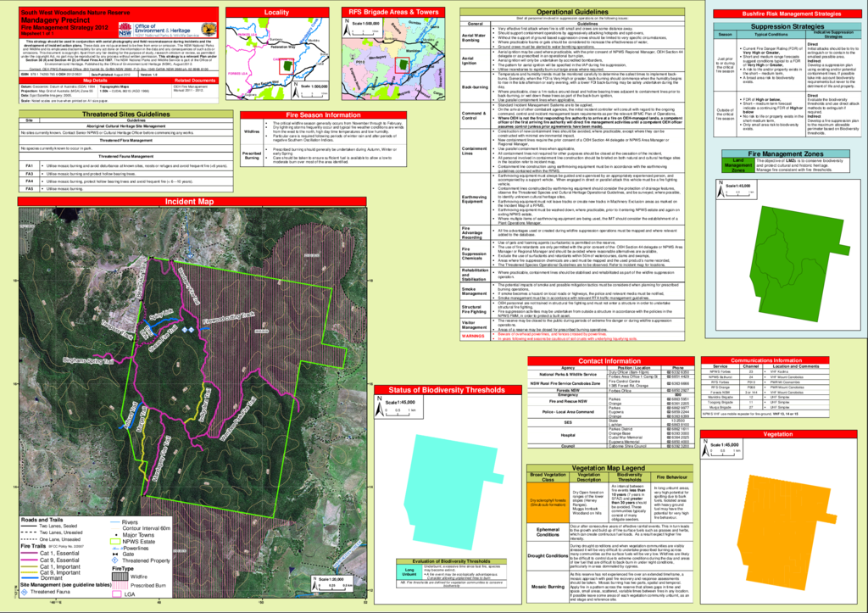Click the Vegetation Map Legend heading

609,468
